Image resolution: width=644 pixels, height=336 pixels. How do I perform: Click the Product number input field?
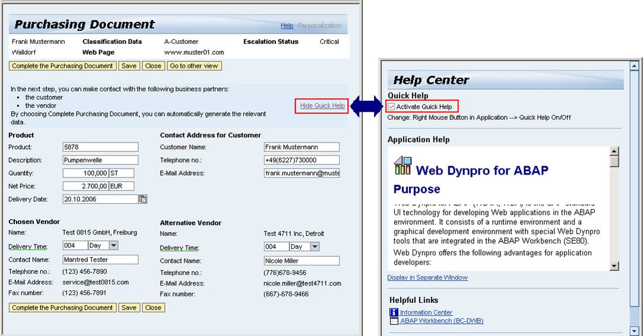click(x=100, y=147)
